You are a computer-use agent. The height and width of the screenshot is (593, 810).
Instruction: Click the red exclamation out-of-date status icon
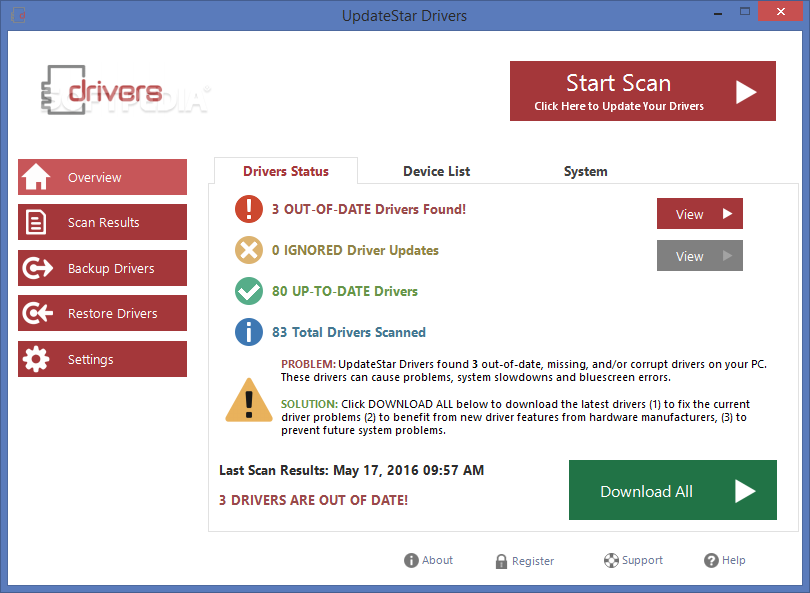tap(249, 209)
